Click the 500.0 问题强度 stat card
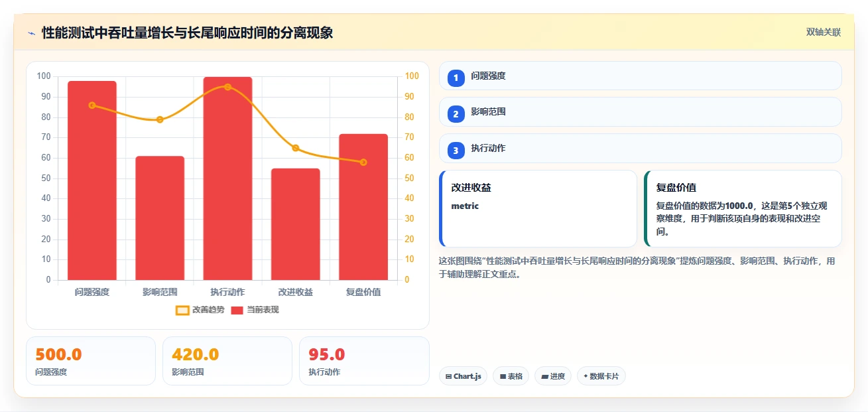Screen dimensions: 868x412 (x=91, y=361)
